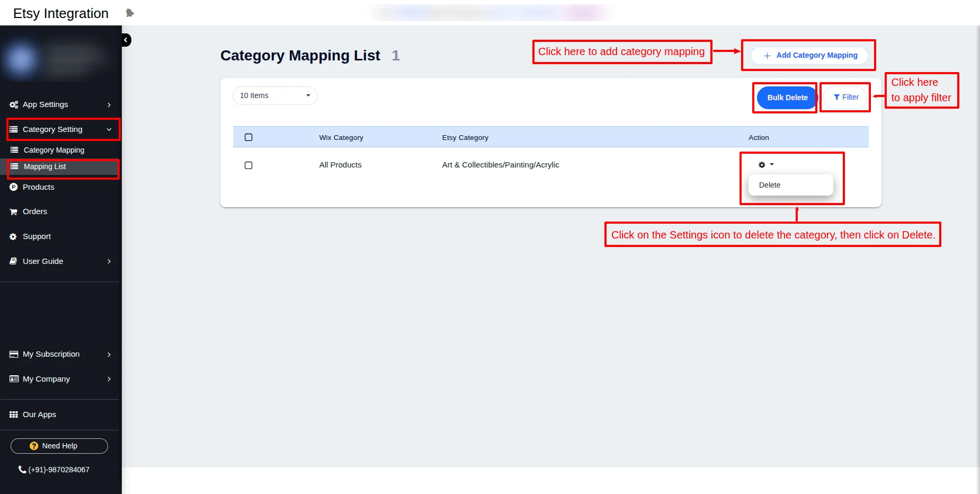Click the tag icon beside Etsy Integration
The image size is (980, 494).
coord(130,13)
